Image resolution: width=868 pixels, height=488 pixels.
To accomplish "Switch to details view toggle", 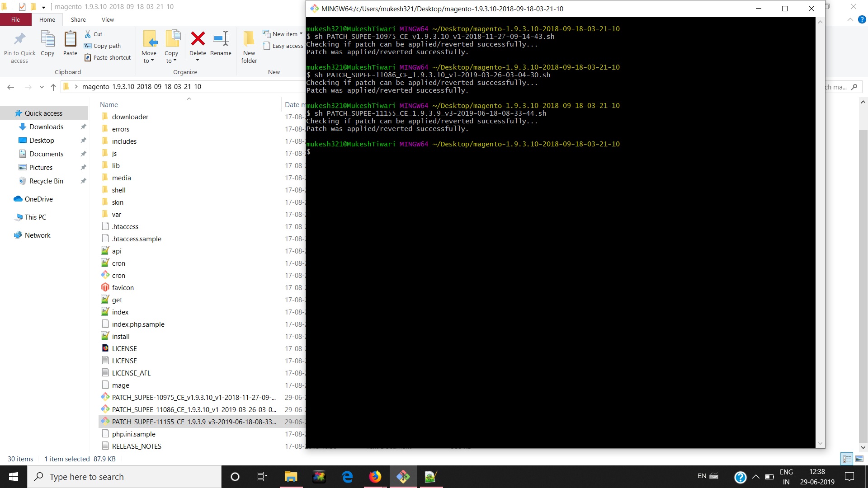I will click(847, 459).
